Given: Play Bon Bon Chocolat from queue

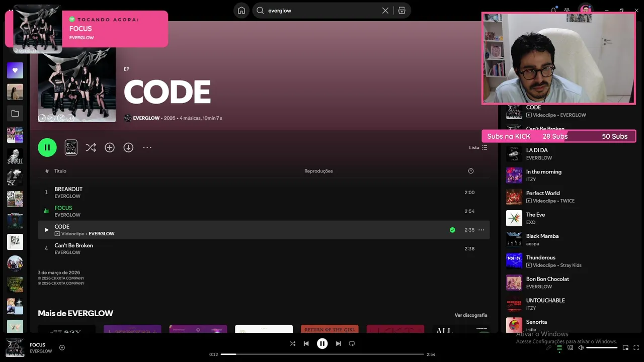Looking at the screenshot, I should (x=570, y=283).
